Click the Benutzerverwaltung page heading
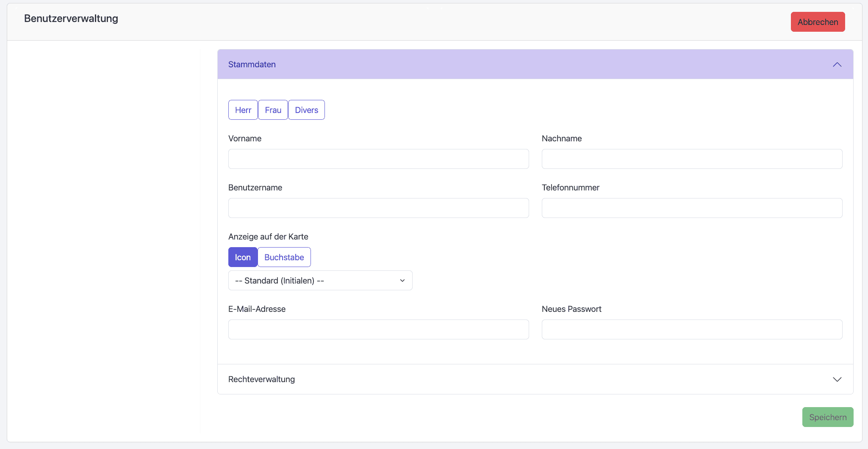This screenshot has width=868, height=449. 71,19
